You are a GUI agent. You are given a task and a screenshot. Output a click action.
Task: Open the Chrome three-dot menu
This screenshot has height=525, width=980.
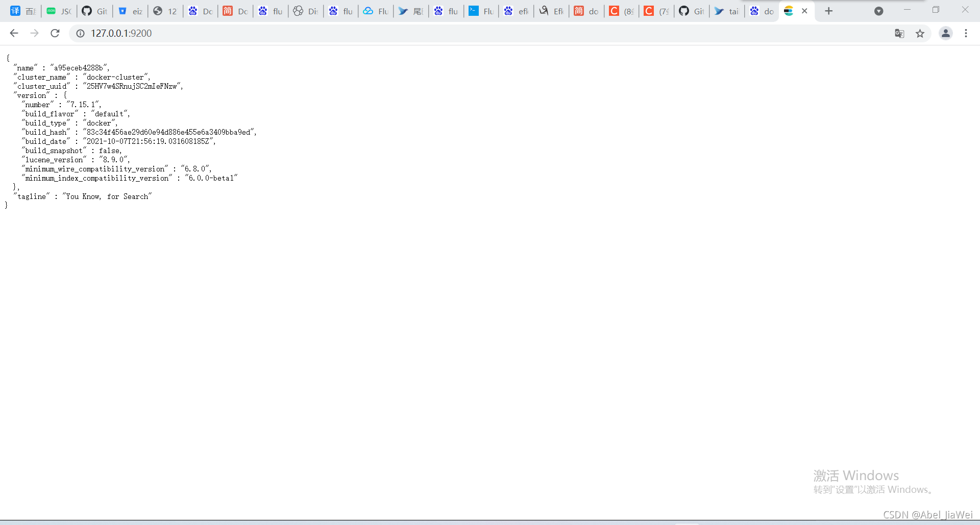point(966,33)
